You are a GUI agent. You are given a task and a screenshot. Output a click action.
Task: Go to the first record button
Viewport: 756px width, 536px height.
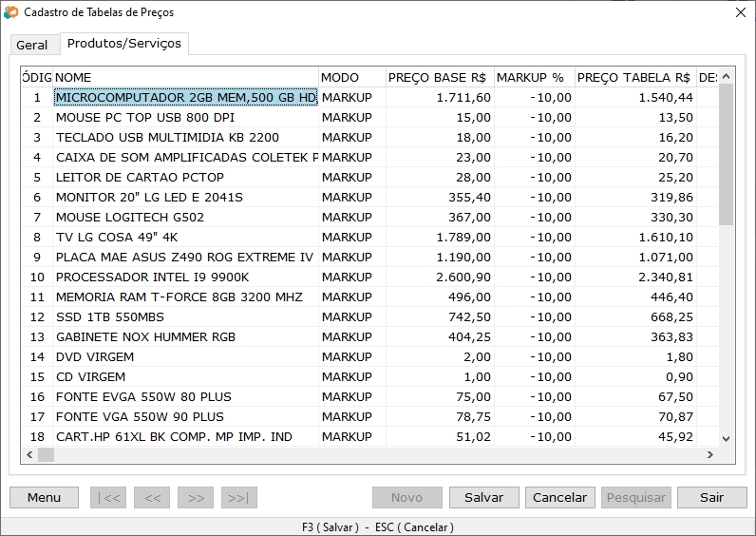(x=107, y=497)
